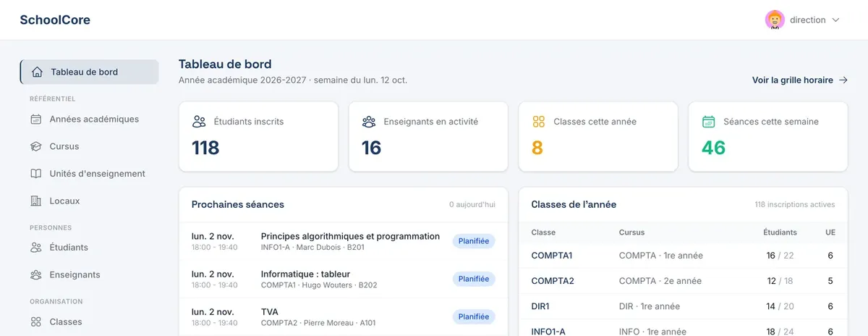Click the Enseignants en activité card icon

point(369,122)
